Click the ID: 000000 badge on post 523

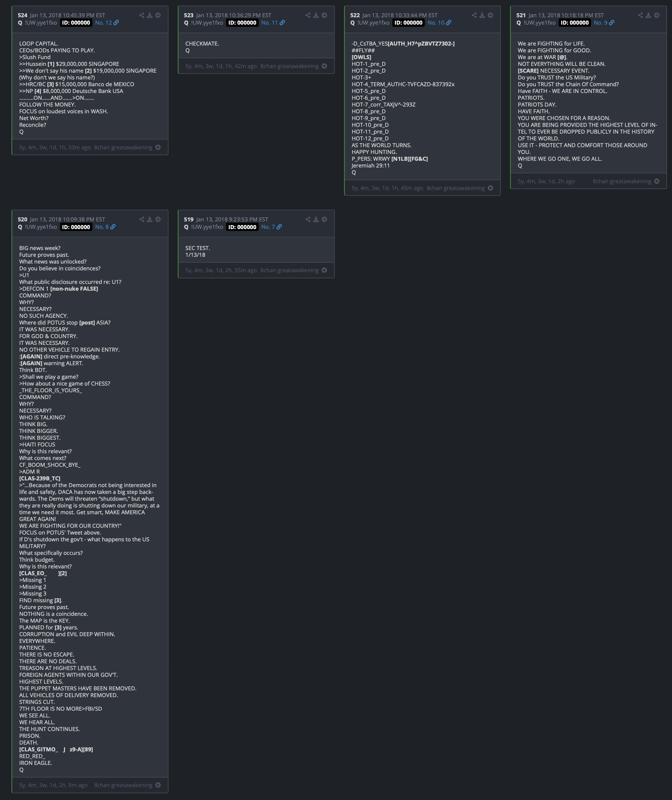point(242,22)
